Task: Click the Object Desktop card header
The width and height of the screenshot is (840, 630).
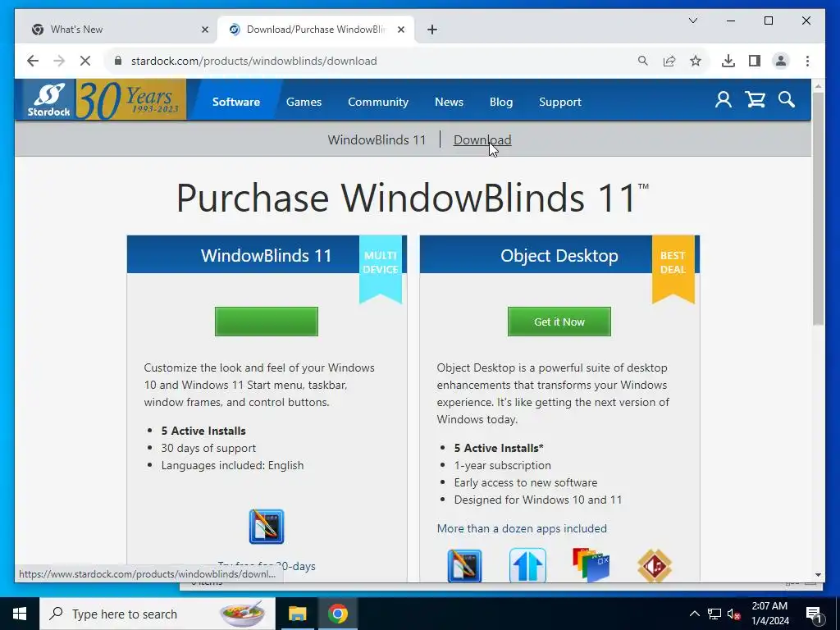Action: [559, 255]
